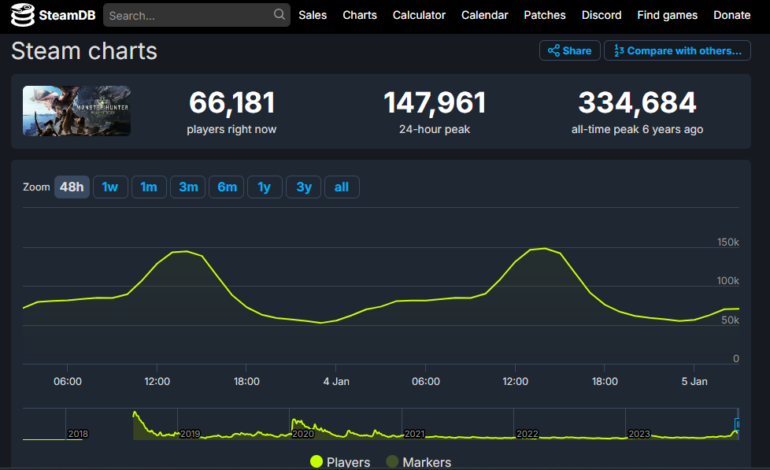Visit the Patches page
The width and height of the screenshot is (770, 470).
pyautogui.click(x=545, y=15)
